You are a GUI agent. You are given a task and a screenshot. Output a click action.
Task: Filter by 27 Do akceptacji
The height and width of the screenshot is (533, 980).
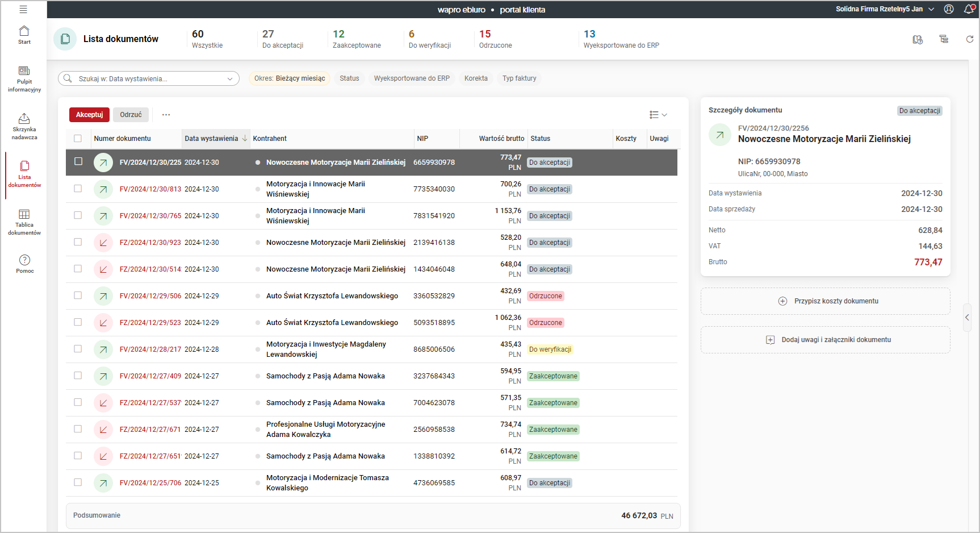tap(283, 39)
